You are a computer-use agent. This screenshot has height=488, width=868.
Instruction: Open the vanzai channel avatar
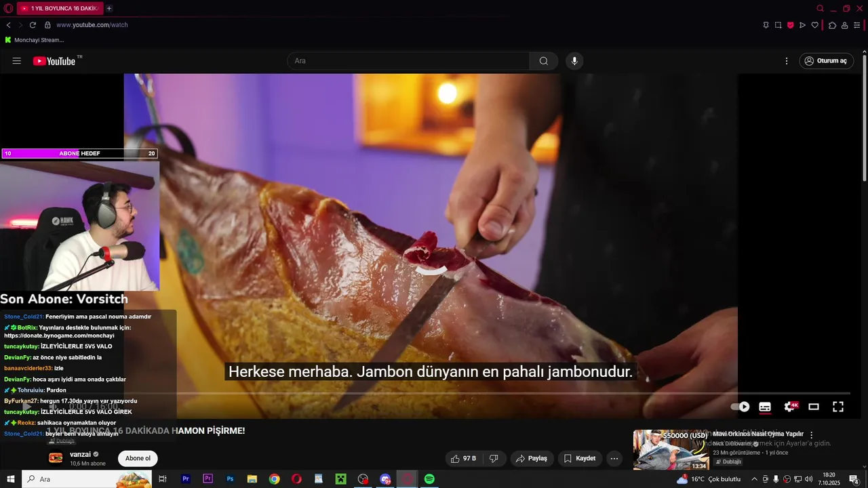point(56,458)
